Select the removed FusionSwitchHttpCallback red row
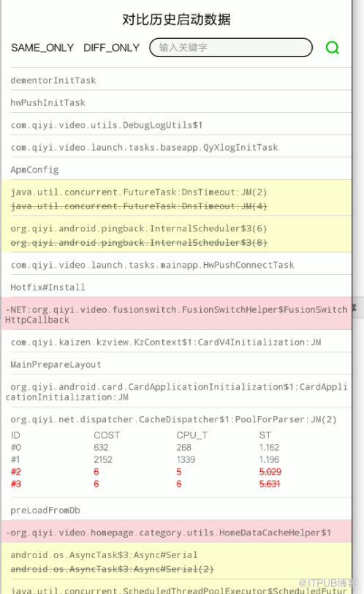Viewport: 364px width, 594px height. click(176, 314)
